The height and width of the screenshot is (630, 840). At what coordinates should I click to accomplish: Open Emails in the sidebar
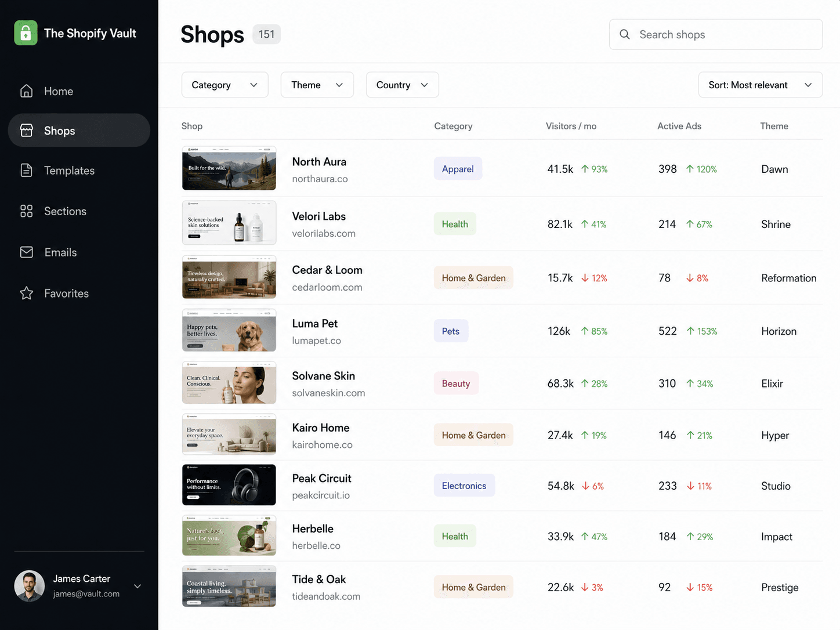[79, 252]
